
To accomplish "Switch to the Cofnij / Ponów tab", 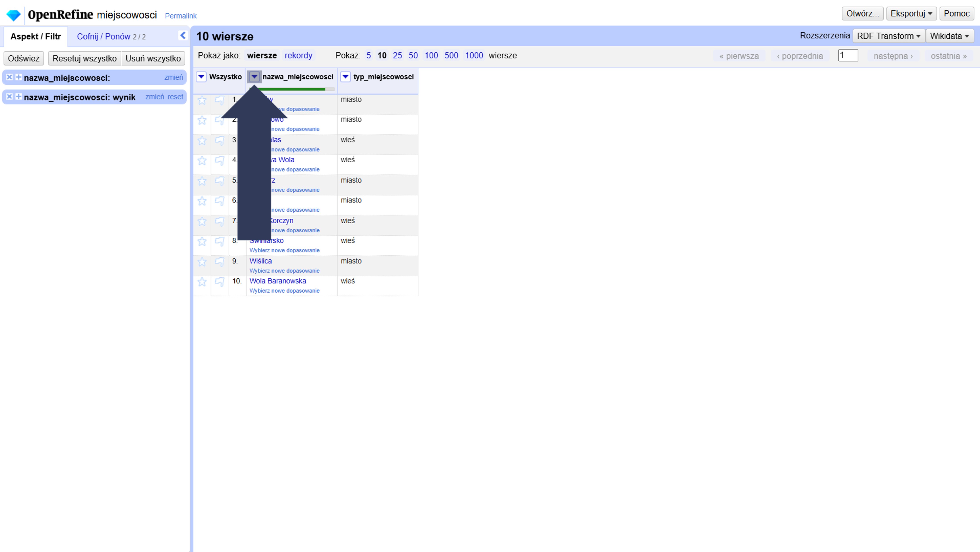I will 111,37.
